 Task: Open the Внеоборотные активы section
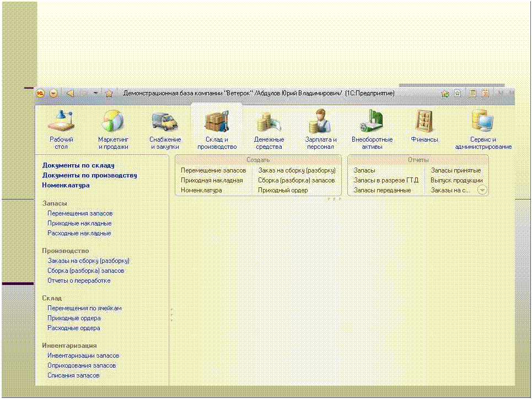point(372,130)
